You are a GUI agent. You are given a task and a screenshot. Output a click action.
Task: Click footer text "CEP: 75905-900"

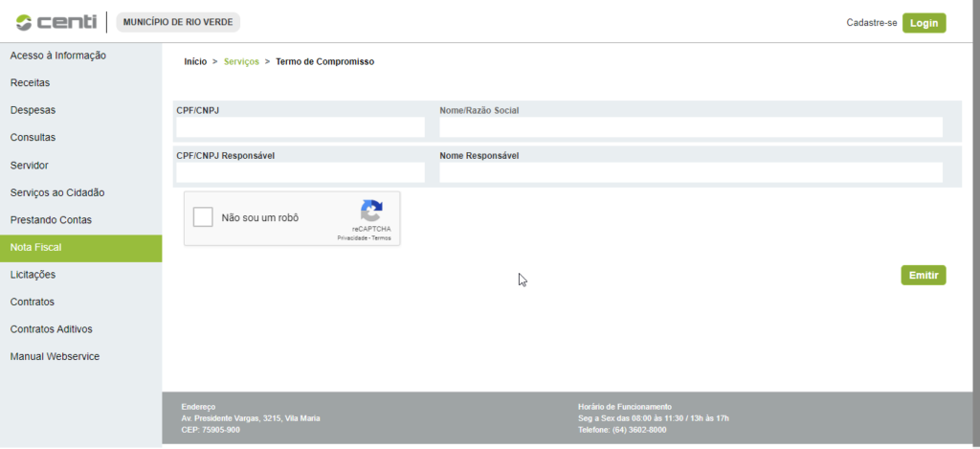pos(211,430)
